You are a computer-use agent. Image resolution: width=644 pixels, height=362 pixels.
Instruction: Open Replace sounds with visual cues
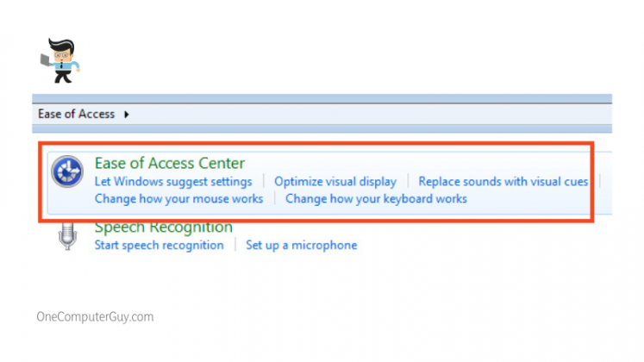pyautogui.click(x=503, y=181)
